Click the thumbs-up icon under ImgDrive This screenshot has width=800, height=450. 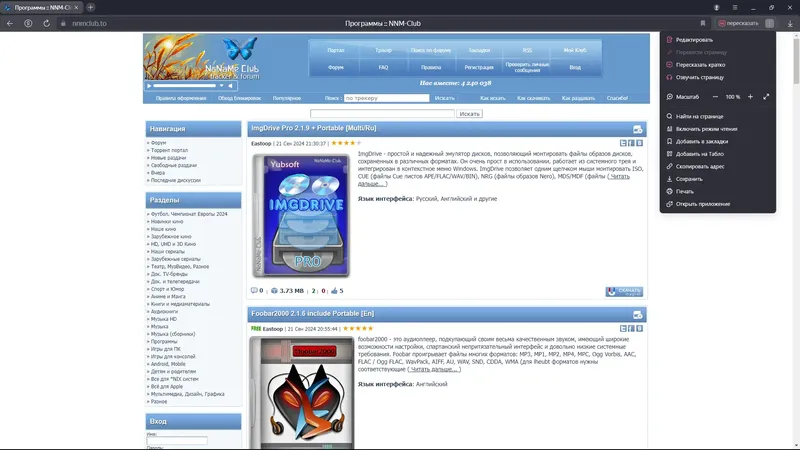coord(334,291)
